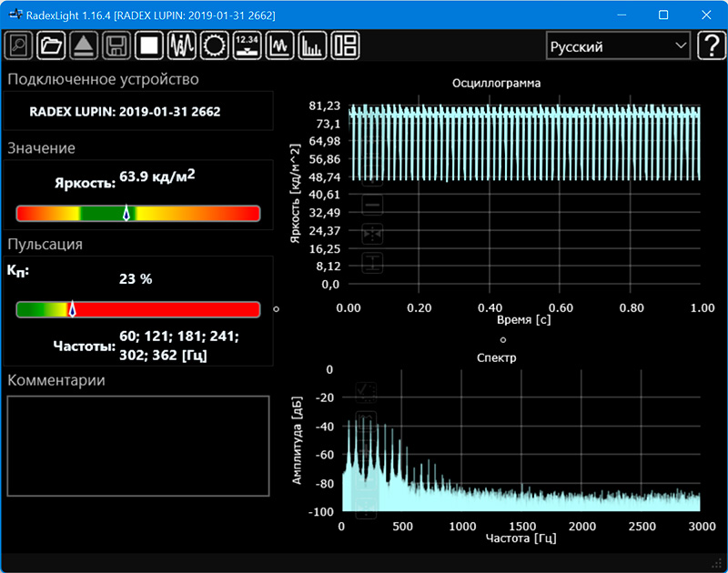
Task: Toggle the oscillogram horizontal compress arrows button
Action: point(372,234)
